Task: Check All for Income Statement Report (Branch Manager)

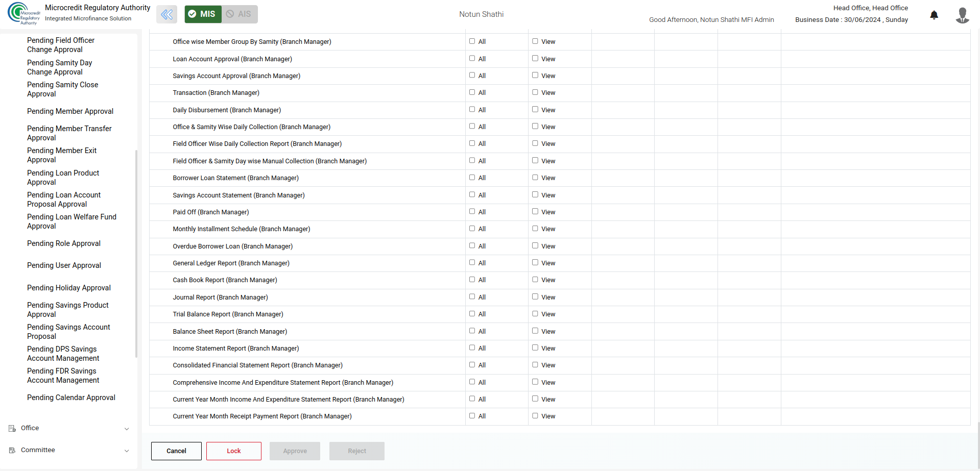Action: (x=472, y=348)
